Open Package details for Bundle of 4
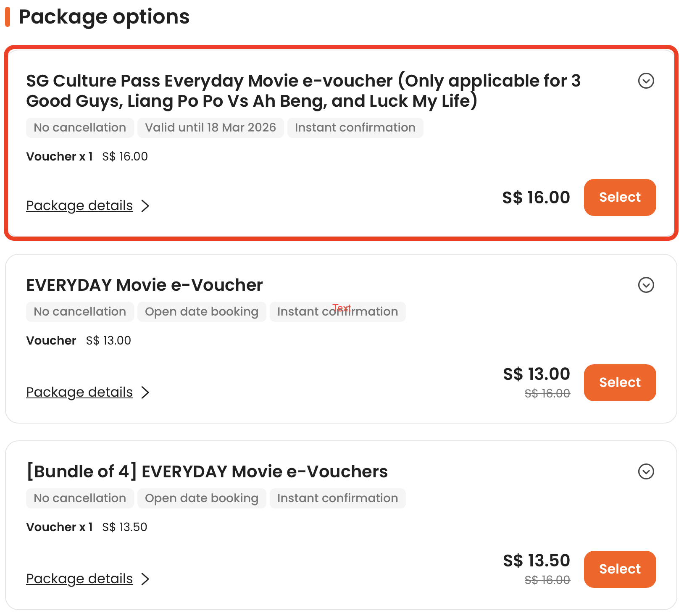684x616 pixels. pyautogui.click(x=79, y=579)
